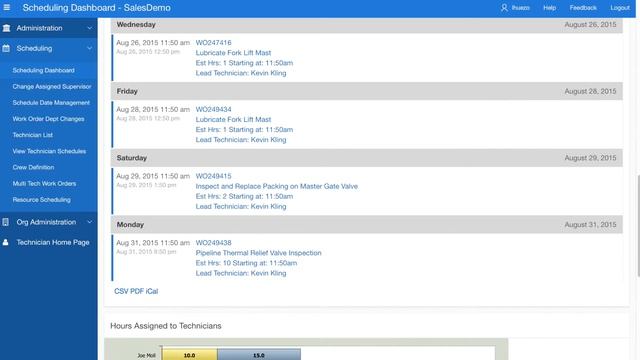Toggle the hamburger menu icon
Viewport: 640px width, 360px height.
pyautogui.click(x=7, y=7)
